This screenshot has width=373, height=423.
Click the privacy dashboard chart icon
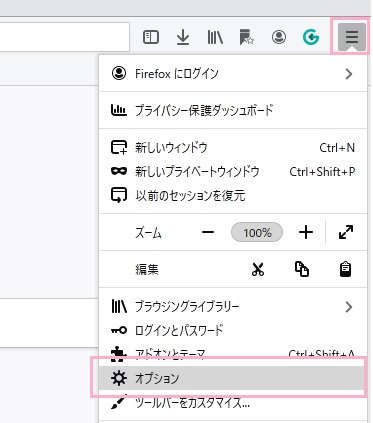[x=119, y=110]
